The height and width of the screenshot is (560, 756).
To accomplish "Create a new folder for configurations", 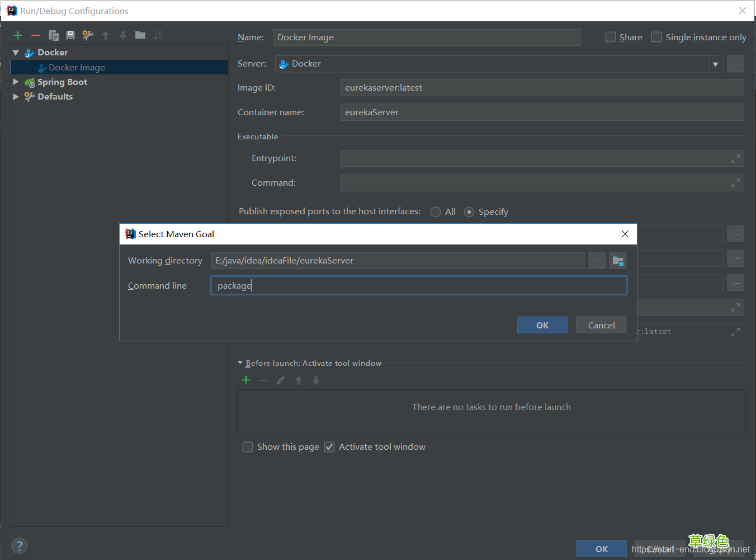I will point(140,35).
